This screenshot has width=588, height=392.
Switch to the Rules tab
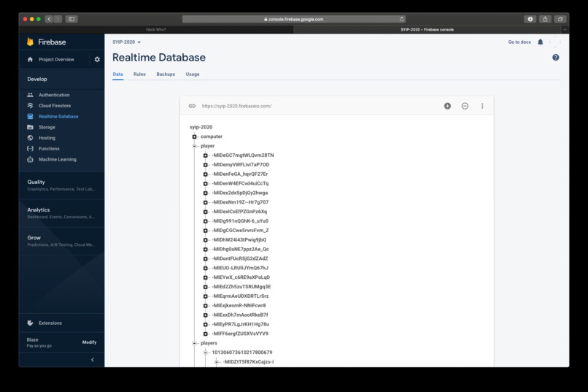(x=139, y=74)
